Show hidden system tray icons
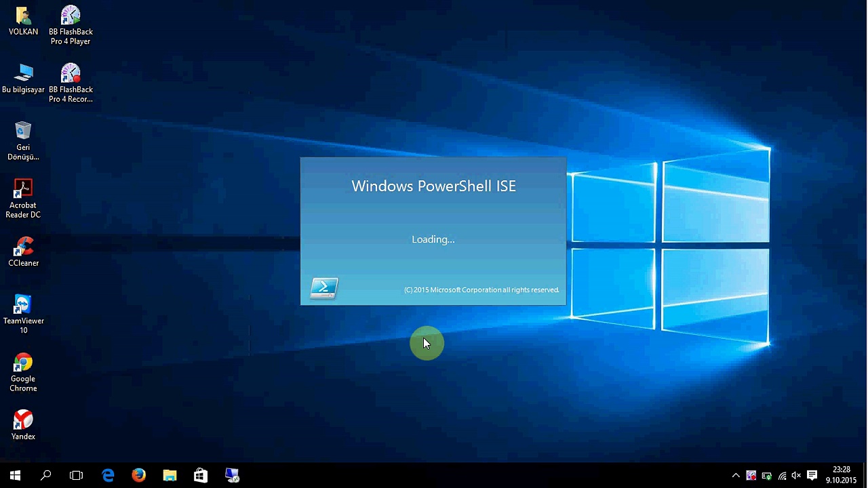Viewport: 868px width, 488px height. (x=736, y=476)
